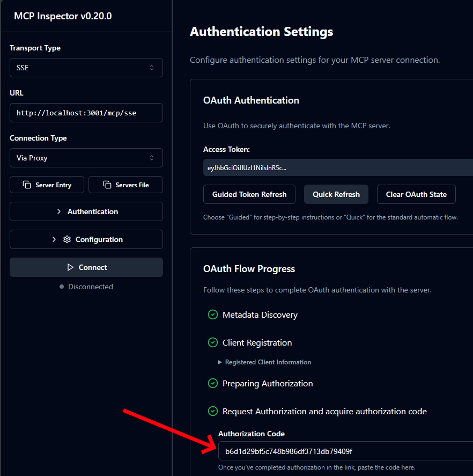Click the Access Token label
Image resolution: width=473 pixels, height=476 pixels.
[x=227, y=150]
